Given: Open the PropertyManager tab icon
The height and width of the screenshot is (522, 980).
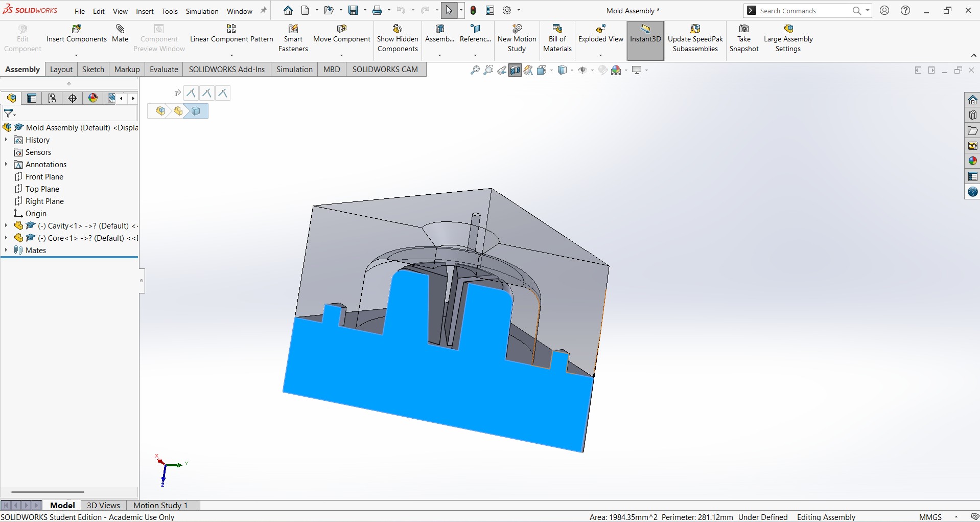Looking at the screenshot, I should 32,98.
